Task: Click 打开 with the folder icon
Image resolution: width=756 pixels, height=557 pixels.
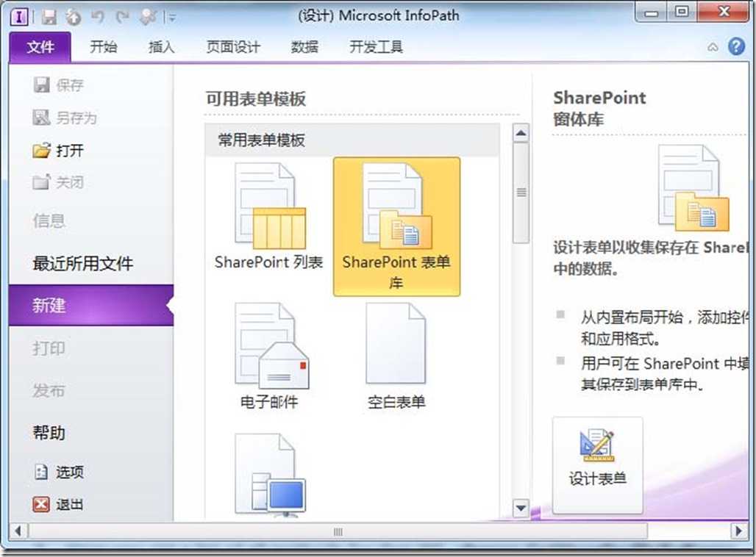Action: [x=58, y=151]
